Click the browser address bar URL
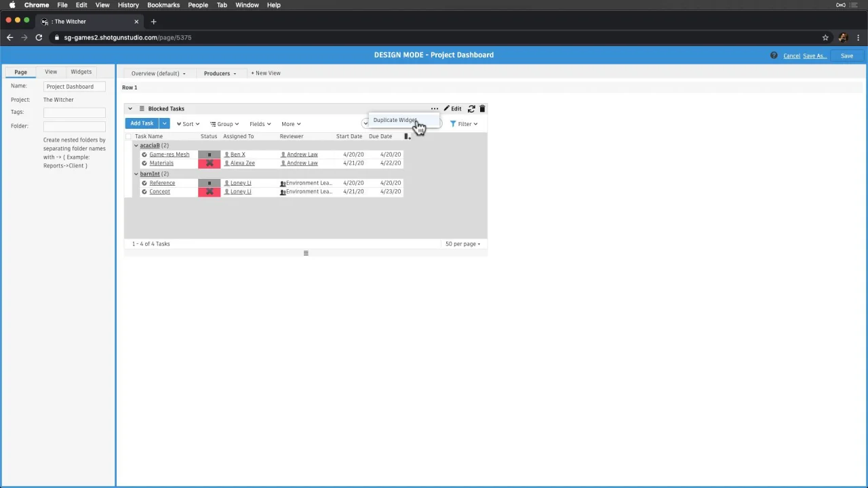The image size is (868, 488). click(x=127, y=37)
